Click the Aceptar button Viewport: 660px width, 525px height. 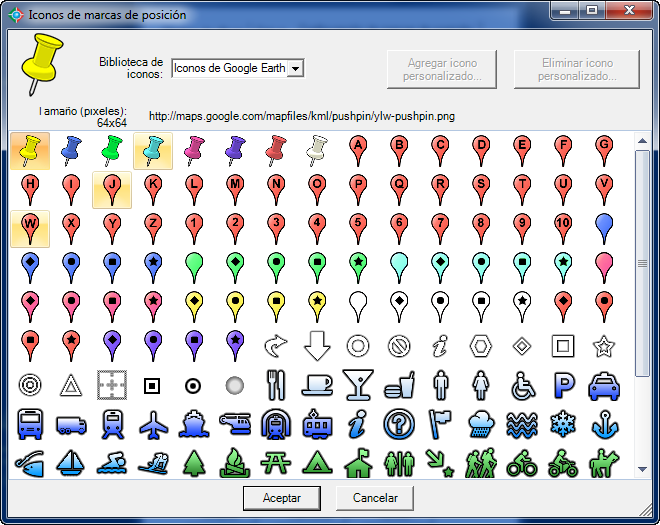(282, 498)
